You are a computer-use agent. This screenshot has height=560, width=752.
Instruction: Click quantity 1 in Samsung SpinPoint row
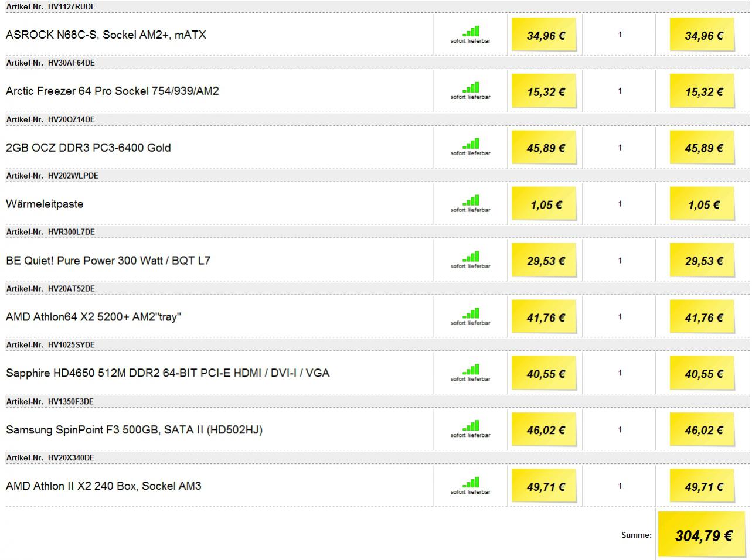pos(620,429)
